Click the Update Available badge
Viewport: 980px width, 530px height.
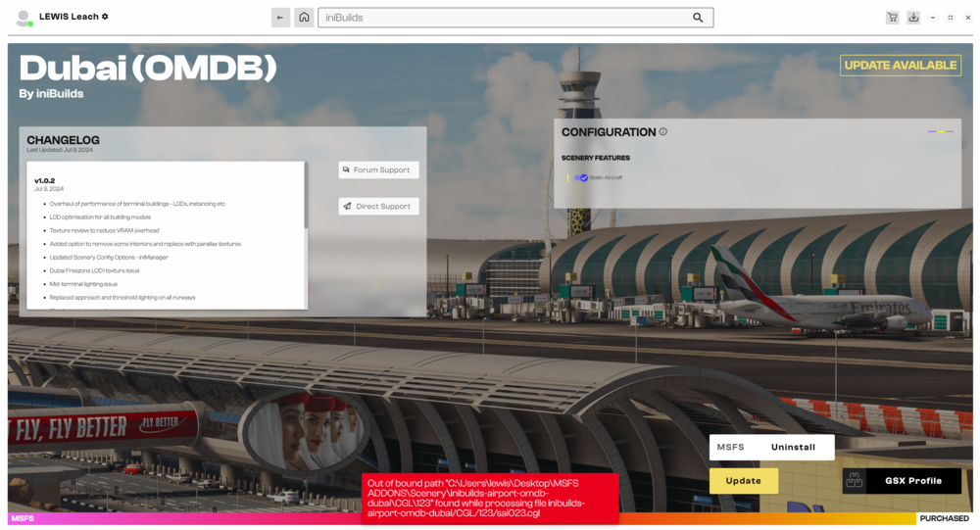900,65
